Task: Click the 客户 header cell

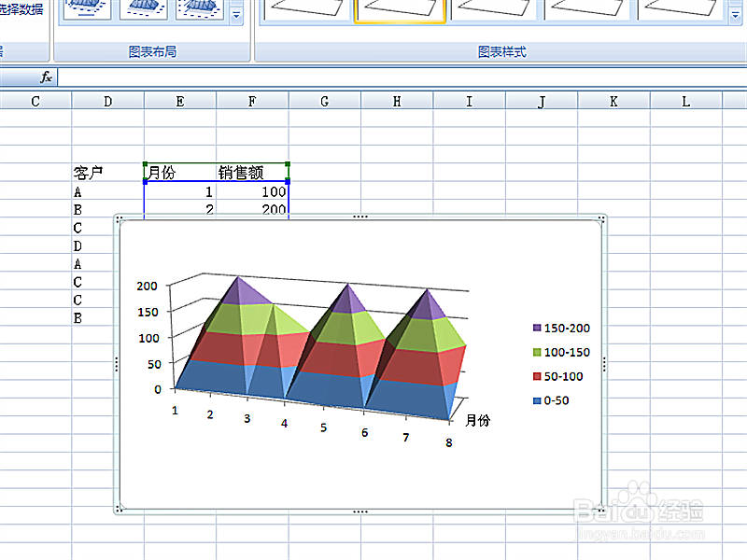Action: (x=107, y=173)
